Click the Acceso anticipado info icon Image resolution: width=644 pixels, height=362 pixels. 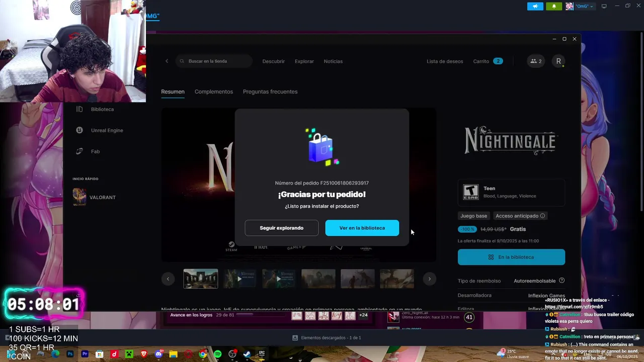pos(542,216)
